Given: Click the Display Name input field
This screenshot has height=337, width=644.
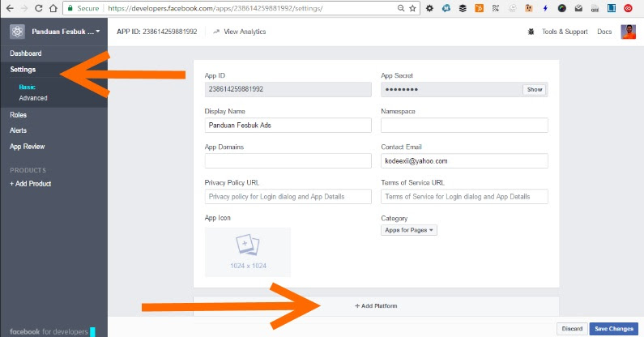Looking at the screenshot, I should pos(288,126).
